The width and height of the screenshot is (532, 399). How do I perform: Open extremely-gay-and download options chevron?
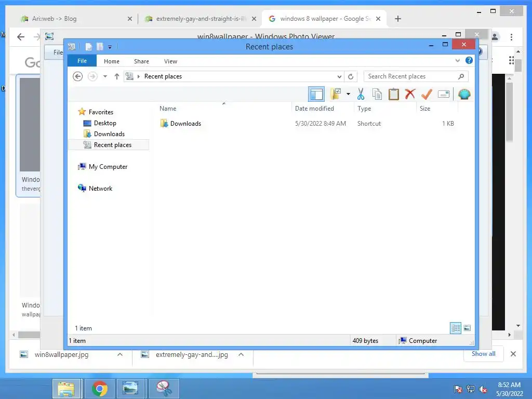pos(241,354)
